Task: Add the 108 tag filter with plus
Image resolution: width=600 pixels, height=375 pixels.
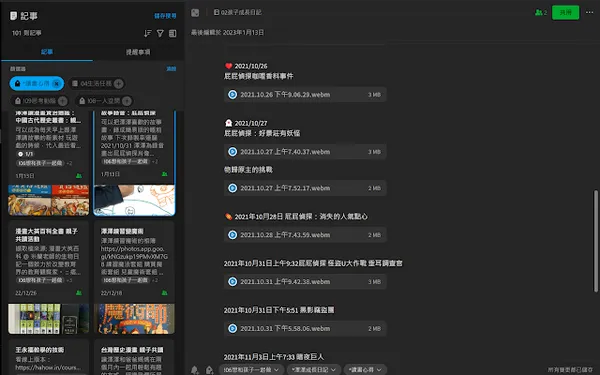Action: [127, 101]
